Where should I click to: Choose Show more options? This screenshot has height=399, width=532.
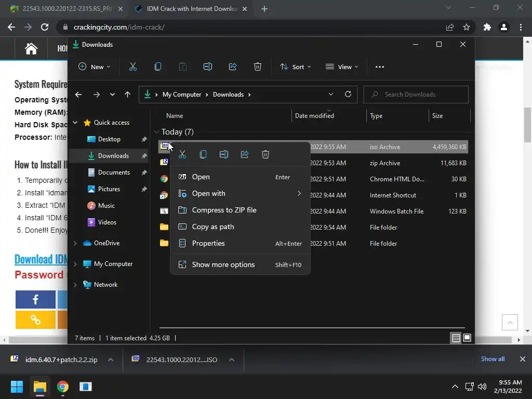click(240, 264)
